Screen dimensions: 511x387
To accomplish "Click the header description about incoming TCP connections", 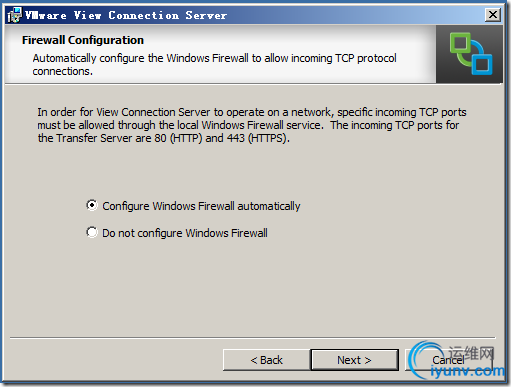I will pyautogui.click(x=214, y=64).
